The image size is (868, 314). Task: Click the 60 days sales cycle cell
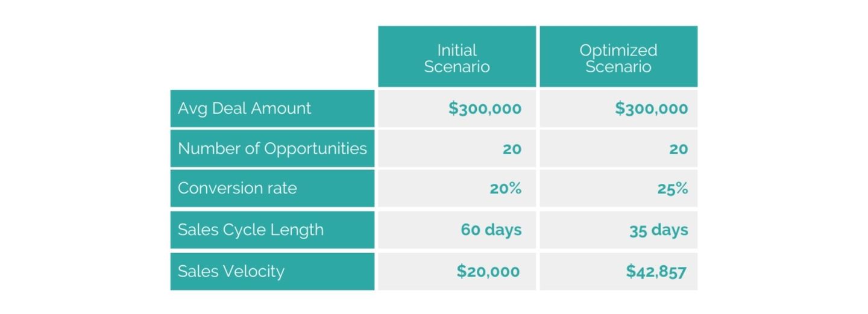pyautogui.click(x=491, y=230)
